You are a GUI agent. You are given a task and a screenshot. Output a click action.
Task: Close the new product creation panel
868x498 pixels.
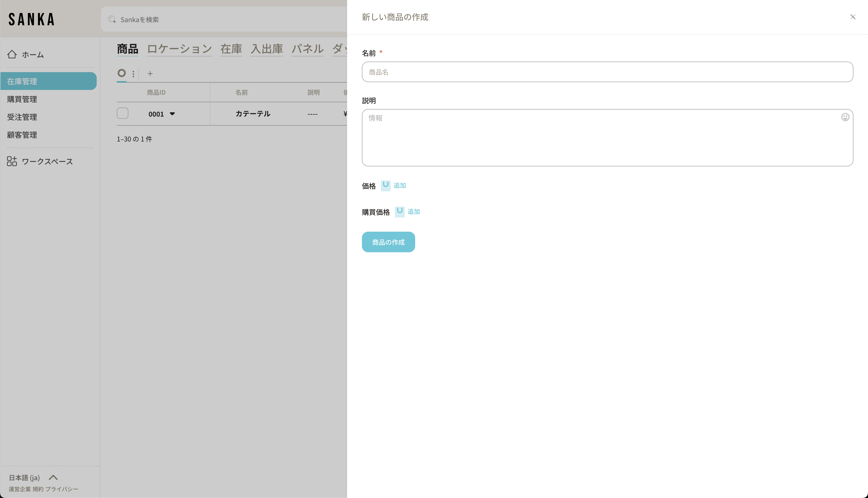pyautogui.click(x=853, y=17)
